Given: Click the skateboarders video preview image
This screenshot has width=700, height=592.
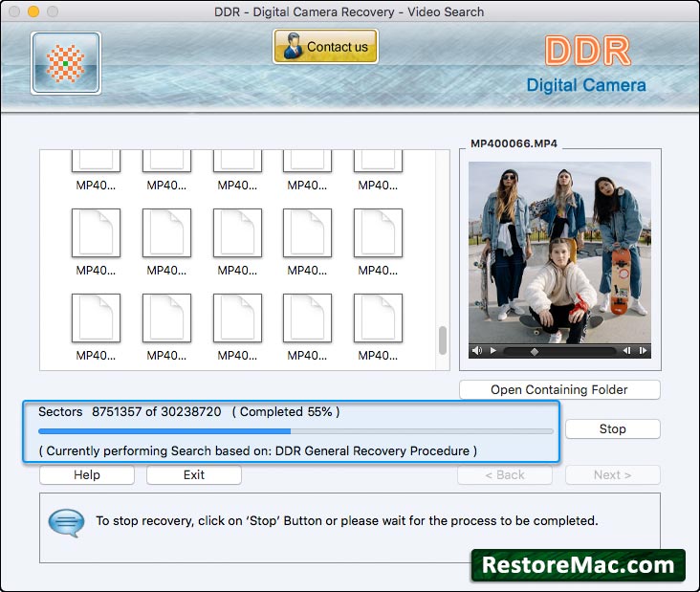Looking at the screenshot, I should coord(559,252).
